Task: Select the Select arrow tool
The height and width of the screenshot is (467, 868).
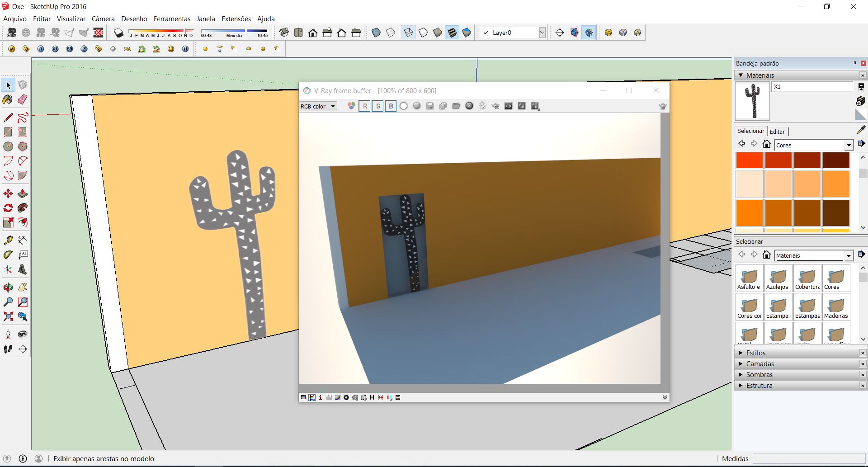Action: pos(8,85)
